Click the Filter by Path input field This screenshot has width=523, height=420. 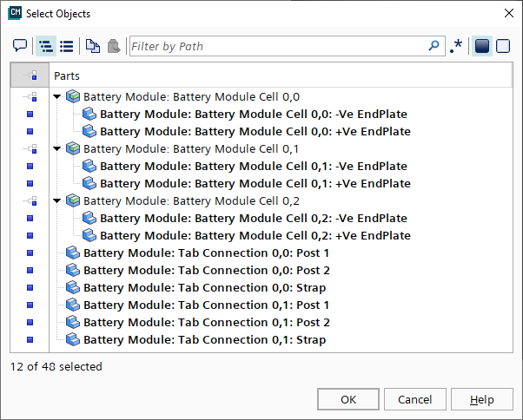point(278,46)
